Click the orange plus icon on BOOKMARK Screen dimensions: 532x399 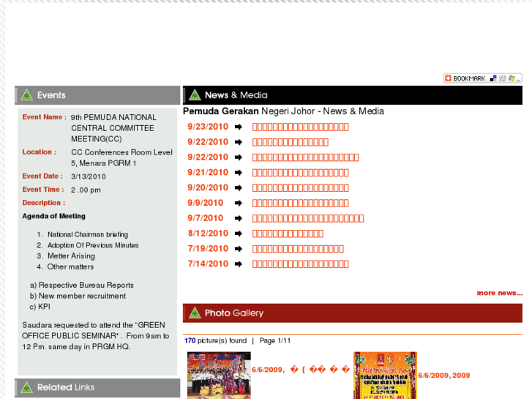(448, 78)
